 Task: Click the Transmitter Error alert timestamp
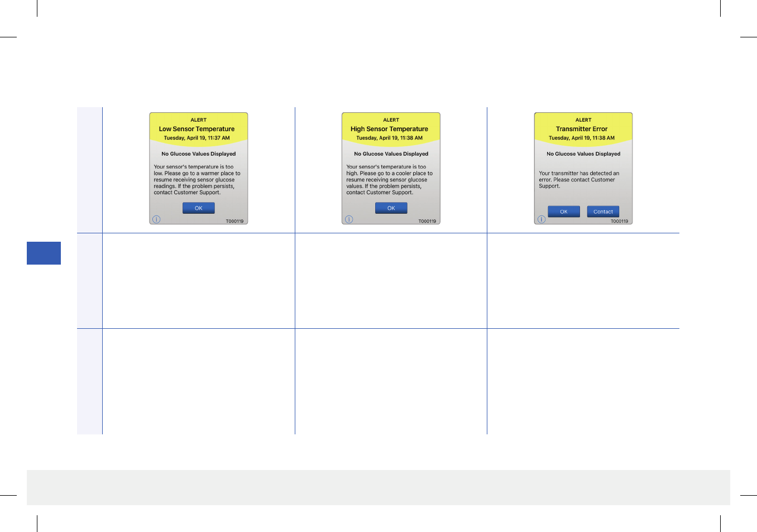[582, 138]
